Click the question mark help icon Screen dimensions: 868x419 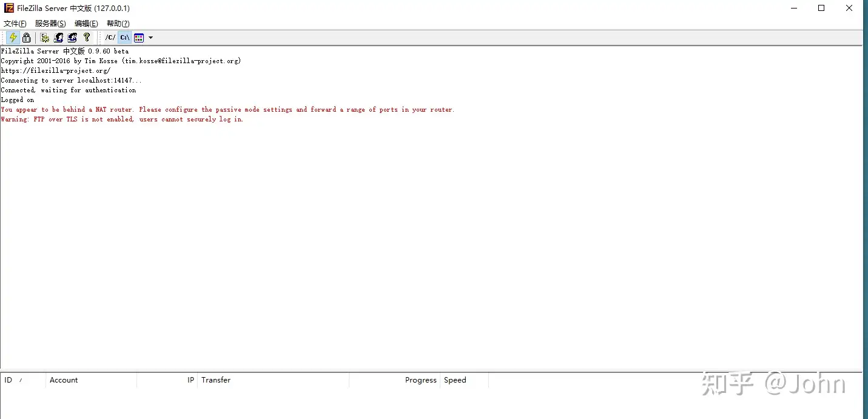[87, 38]
